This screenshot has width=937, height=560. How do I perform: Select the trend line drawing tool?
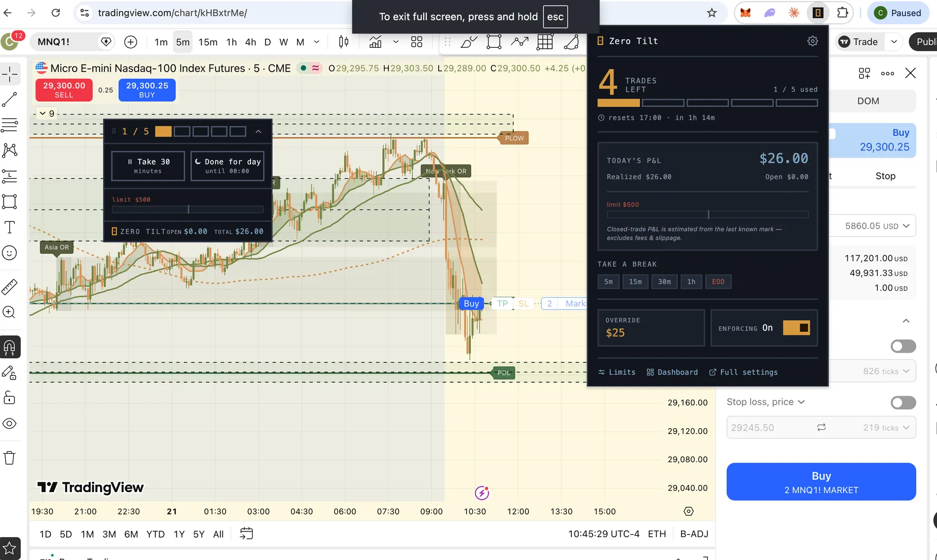10,100
